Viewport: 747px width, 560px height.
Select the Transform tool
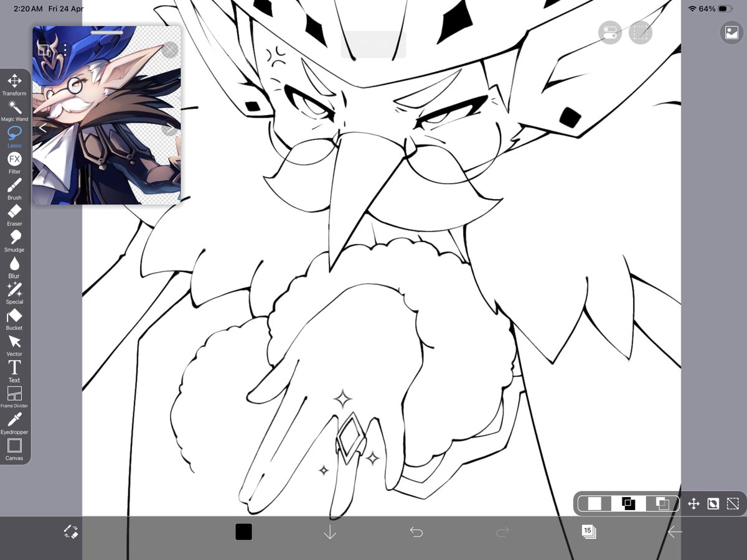[x=14, y=85]
